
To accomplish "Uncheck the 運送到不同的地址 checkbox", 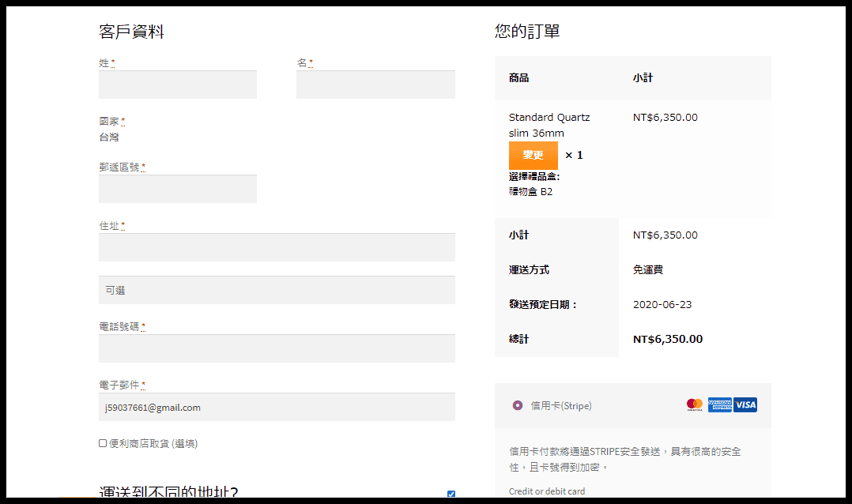I will click(451, 495).
